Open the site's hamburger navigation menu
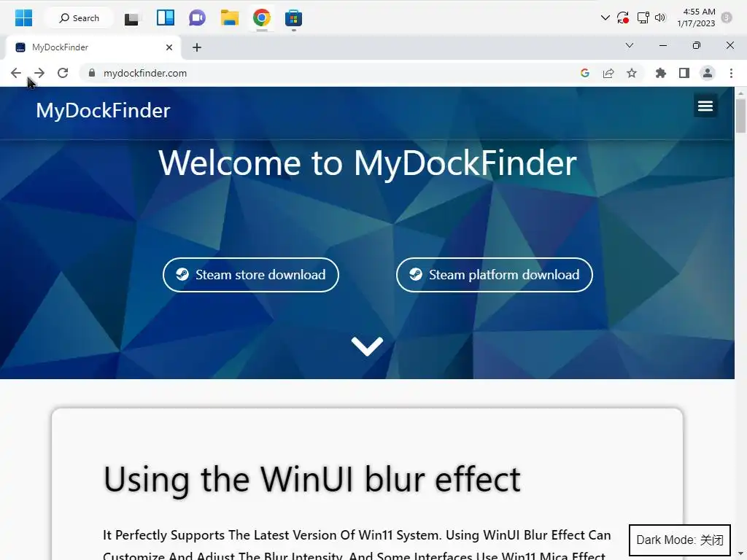Screen dimensions: 747x560 pyautogui.click(x=705, y=106)
